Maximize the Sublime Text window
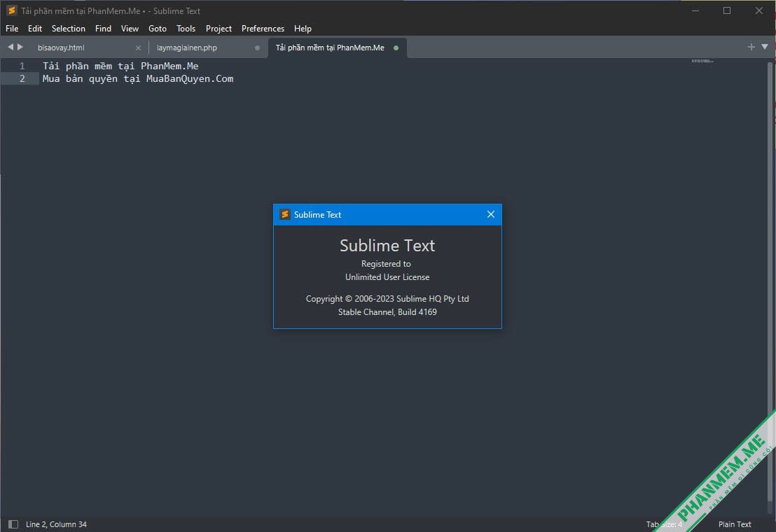 726,10
